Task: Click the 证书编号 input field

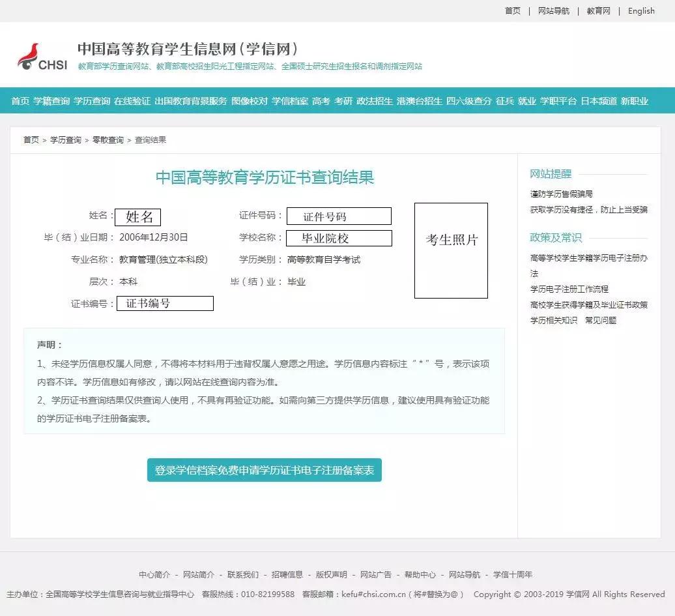Action: click(x=165, y=302)
